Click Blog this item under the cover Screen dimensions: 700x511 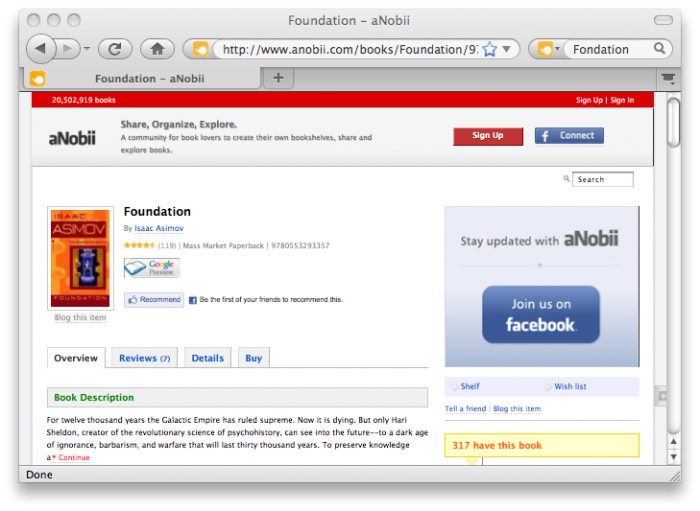[x=80, y=317]
